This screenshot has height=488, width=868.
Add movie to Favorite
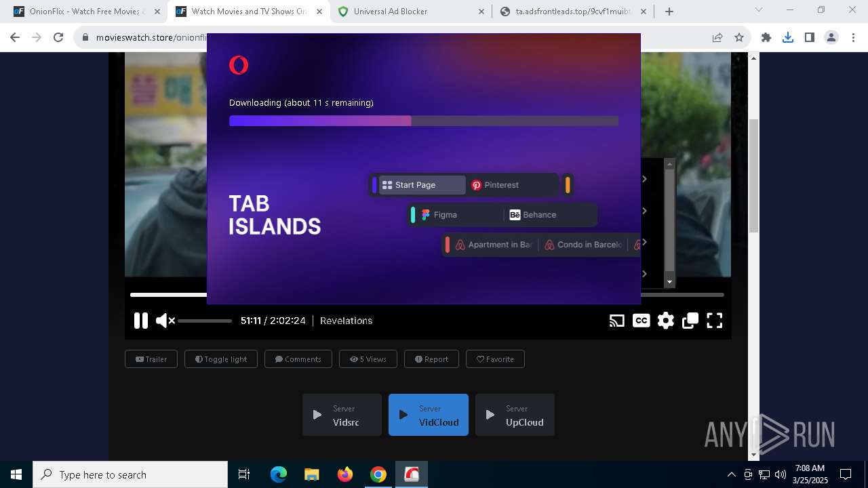coord(495,359)
